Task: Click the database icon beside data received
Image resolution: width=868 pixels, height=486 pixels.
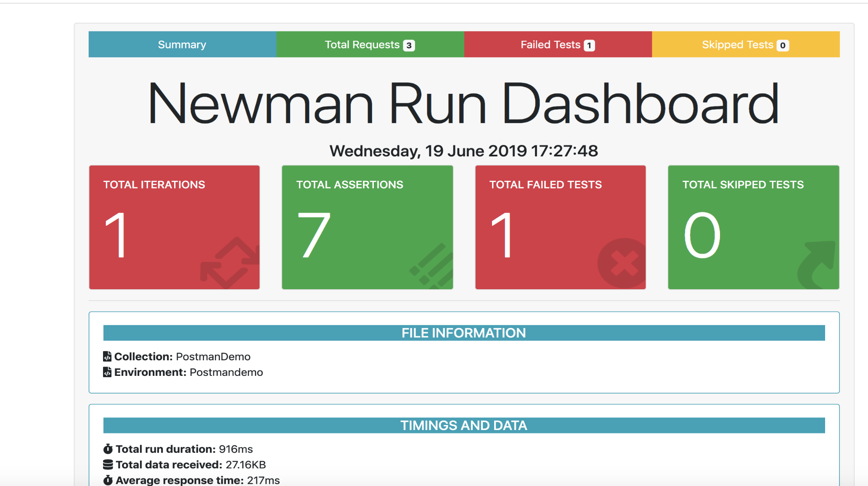Action: click(x=108, y=465)
